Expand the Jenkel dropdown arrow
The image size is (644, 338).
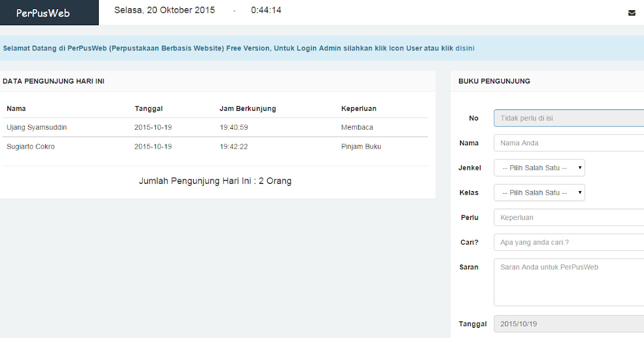pyautogui.click(x=580, y=167)
